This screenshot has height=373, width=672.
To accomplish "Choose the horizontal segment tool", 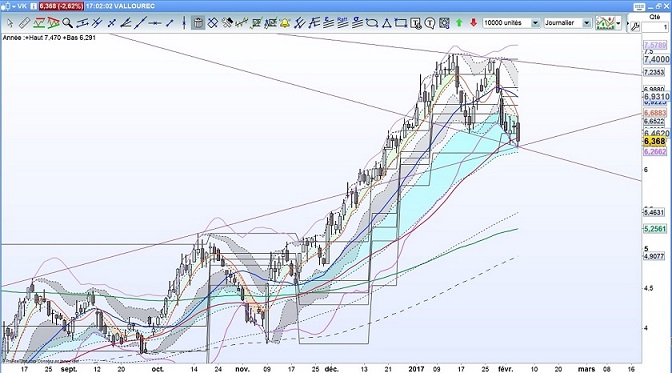I will [155, 23].
